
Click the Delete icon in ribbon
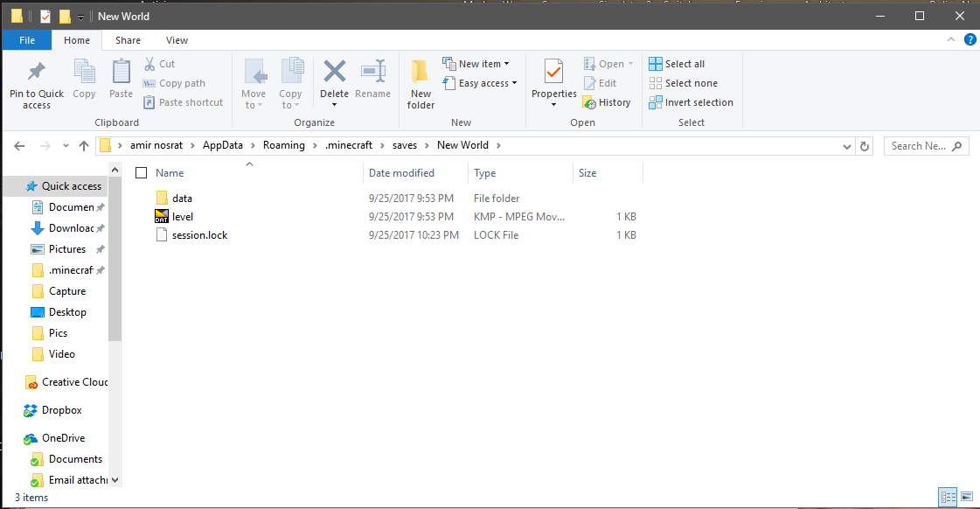334,73
